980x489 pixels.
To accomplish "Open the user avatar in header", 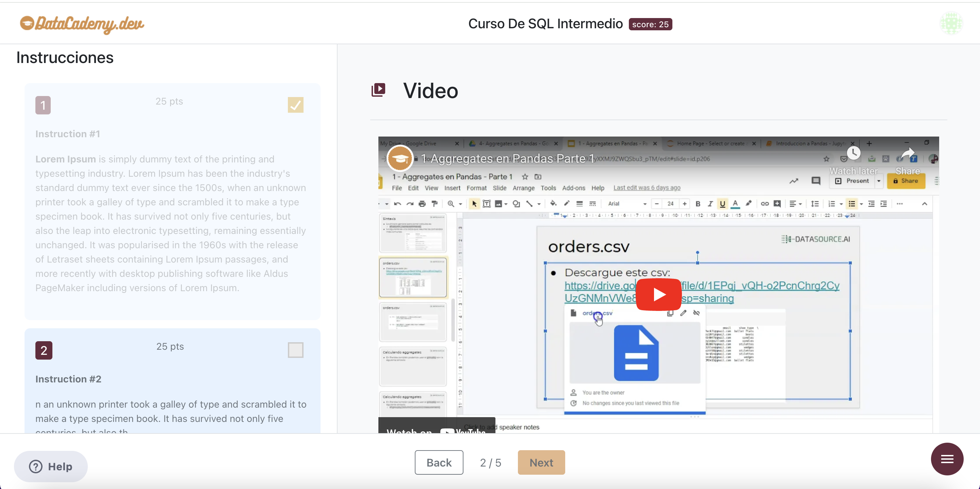I will tap(951, 23).
